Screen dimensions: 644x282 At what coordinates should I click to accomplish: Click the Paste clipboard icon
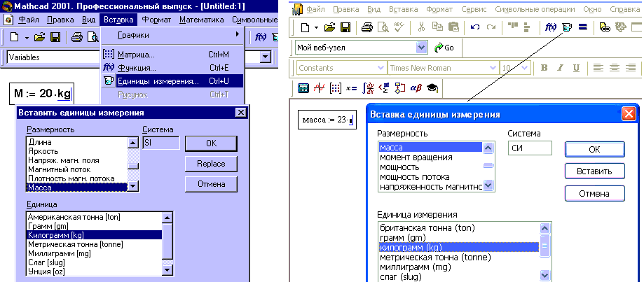pos(453,27)
